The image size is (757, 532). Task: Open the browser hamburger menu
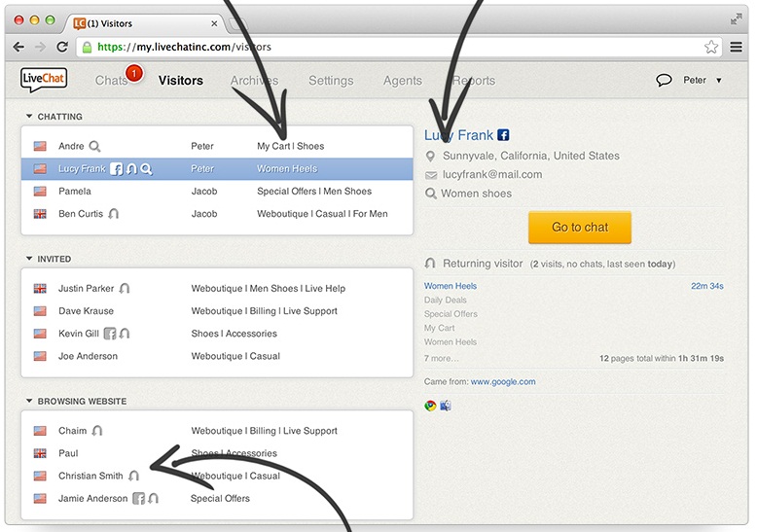(737, 47)
